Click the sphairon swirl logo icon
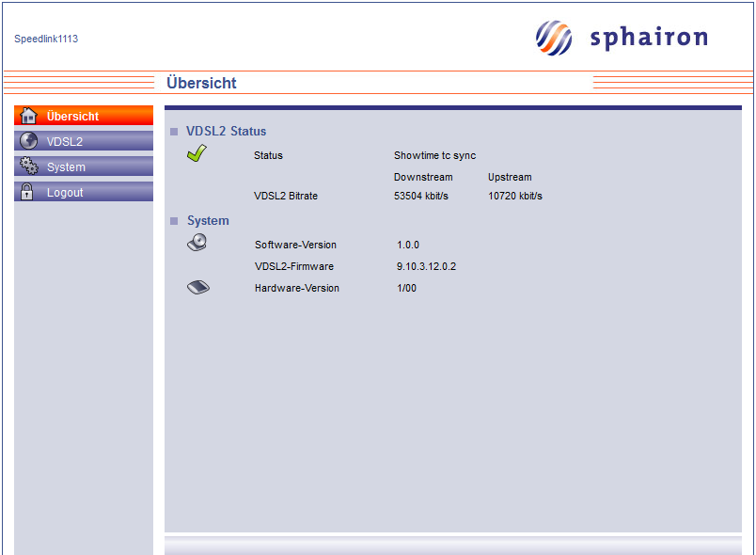The image size is (756, 555). 554,38
